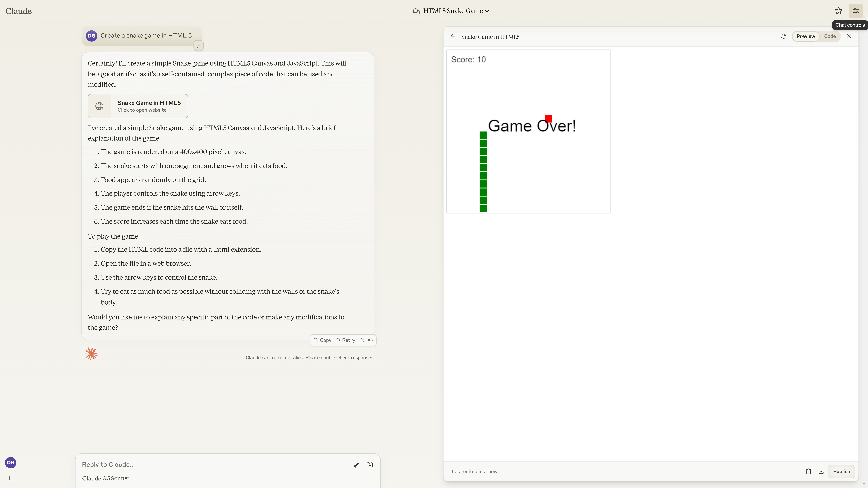Click the back arrow in artifact panel

click(453, 36)
